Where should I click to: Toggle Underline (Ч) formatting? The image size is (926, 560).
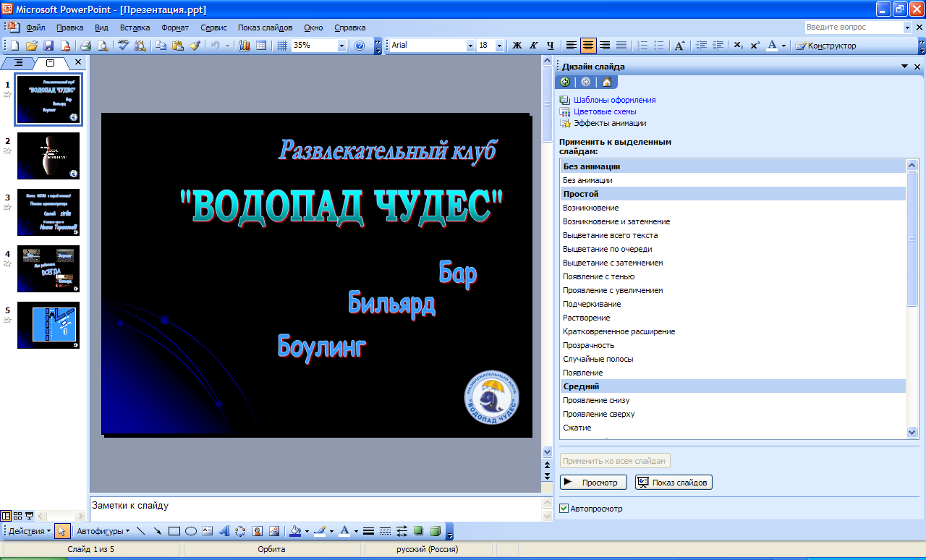pos(551,46)
